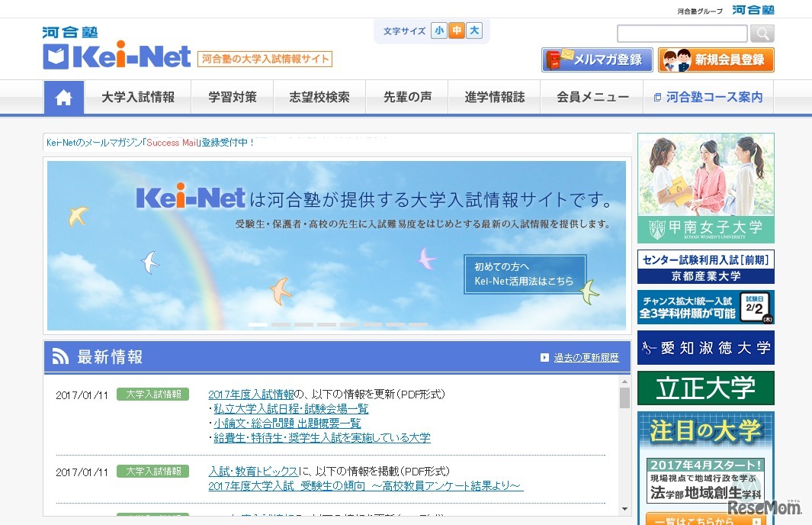Go to the home icon tab
812x525 pixels.
pos(64,98)
